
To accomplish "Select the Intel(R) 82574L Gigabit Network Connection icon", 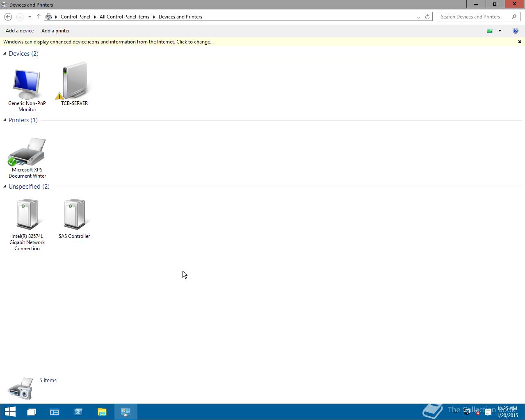I will 27,214.
